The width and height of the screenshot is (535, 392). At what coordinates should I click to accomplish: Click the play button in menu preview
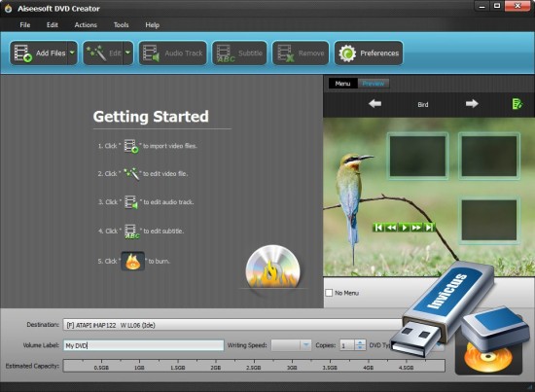click(x=404, y=228)
